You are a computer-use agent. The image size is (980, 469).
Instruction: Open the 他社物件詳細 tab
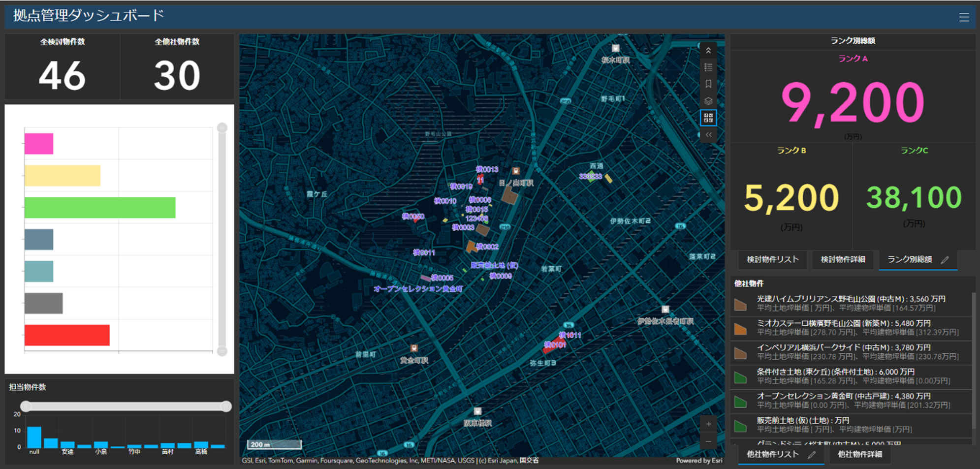click(859, 454)
